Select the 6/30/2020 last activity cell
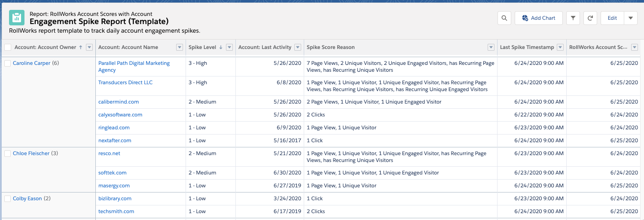The width and height of the screenshot is (644, 220). 270,173
